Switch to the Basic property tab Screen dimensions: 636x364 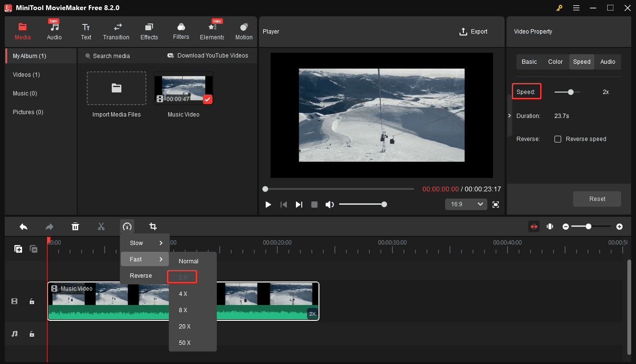[529, 62]
